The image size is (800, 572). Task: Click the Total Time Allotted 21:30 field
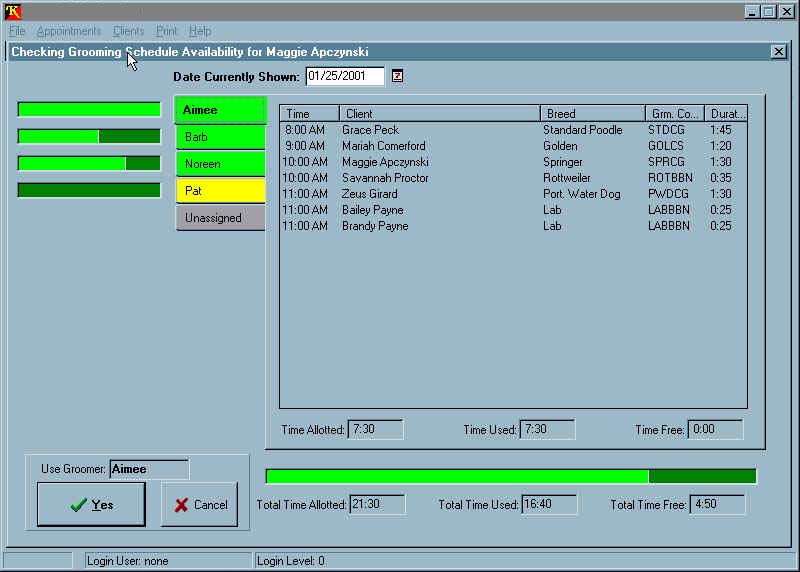click(x=377, y=505)
